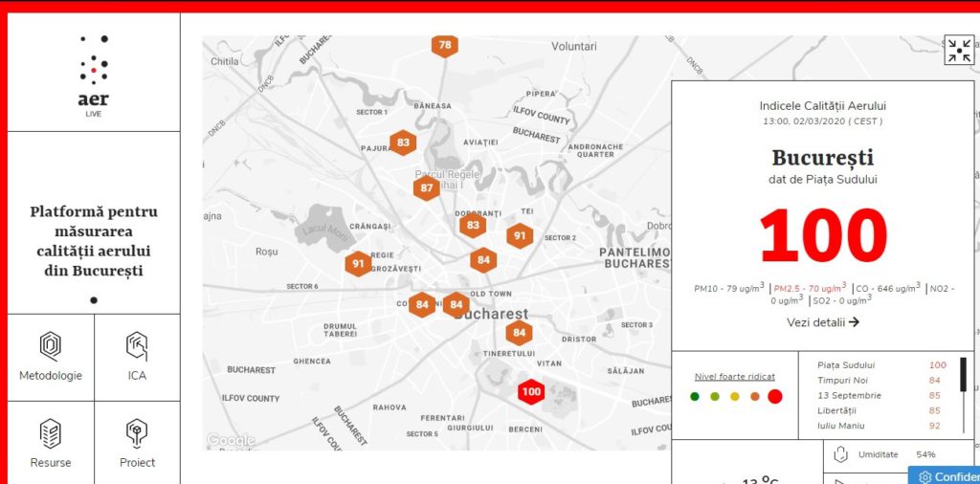Click the 83 marker near Pajura

point(403,143)
